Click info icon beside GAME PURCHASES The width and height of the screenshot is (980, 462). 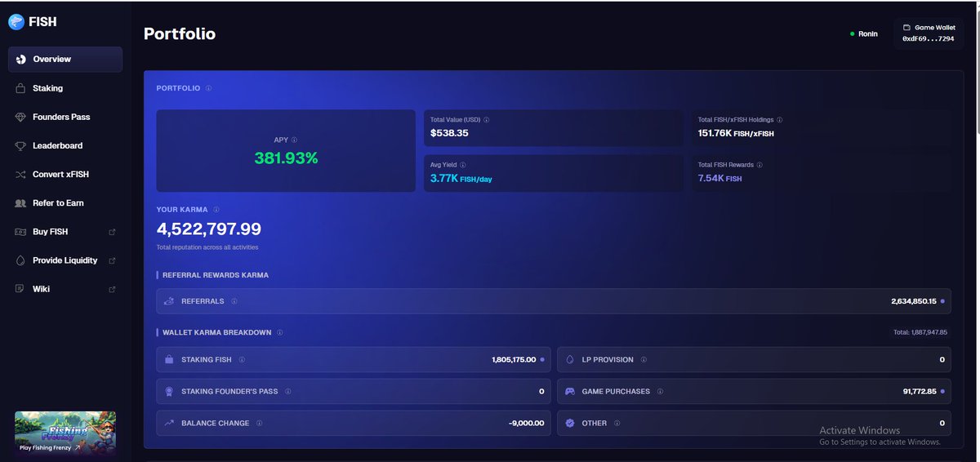pyautogui.click(x=660, y=392)
